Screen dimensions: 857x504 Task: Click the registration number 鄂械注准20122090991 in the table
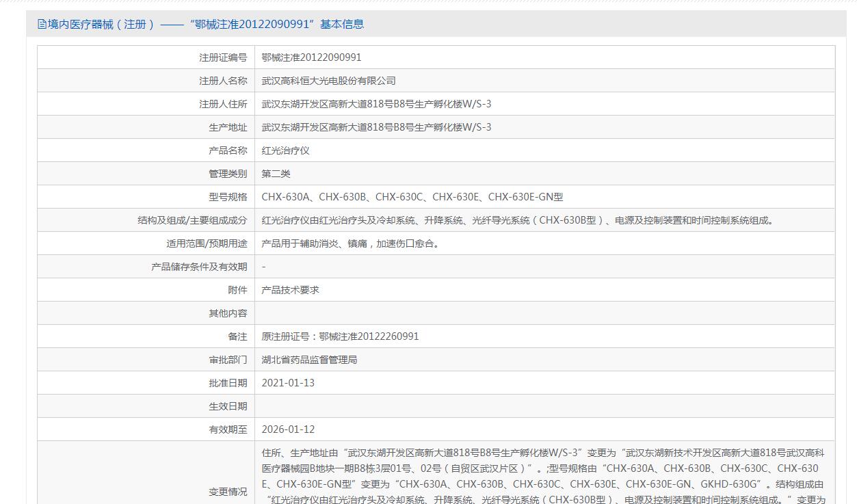tap(311, 57)
